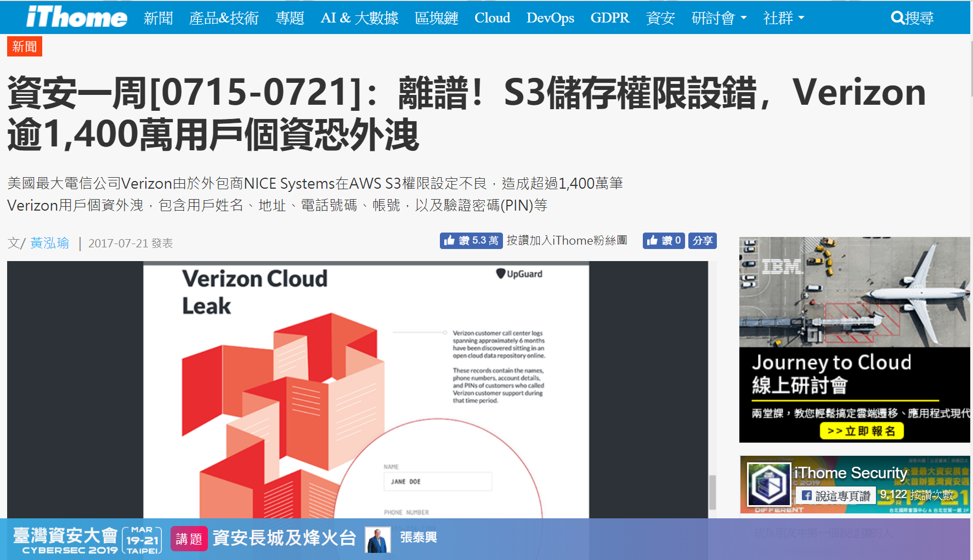973x560 pixels.
Task: Go to Cloud section
Action: click(493, 18)
